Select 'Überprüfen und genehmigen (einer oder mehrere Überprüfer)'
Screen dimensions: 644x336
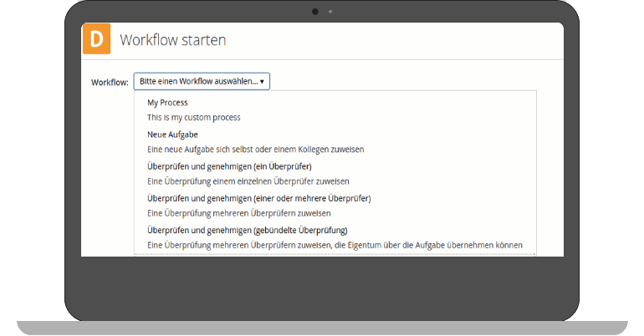259,199
